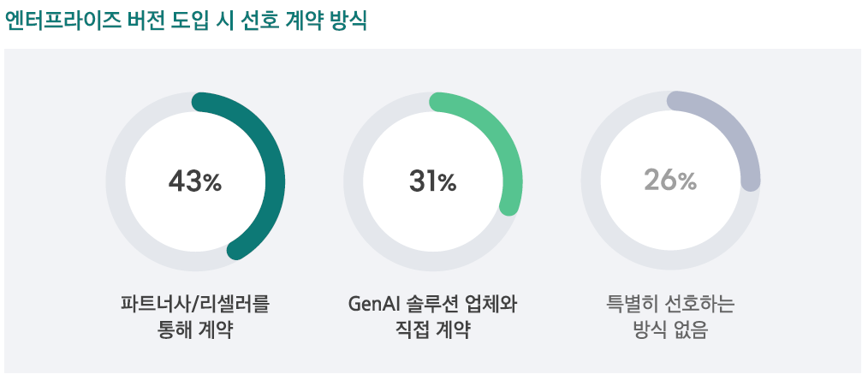Click the 31% value in middle donut

[433, 181]
